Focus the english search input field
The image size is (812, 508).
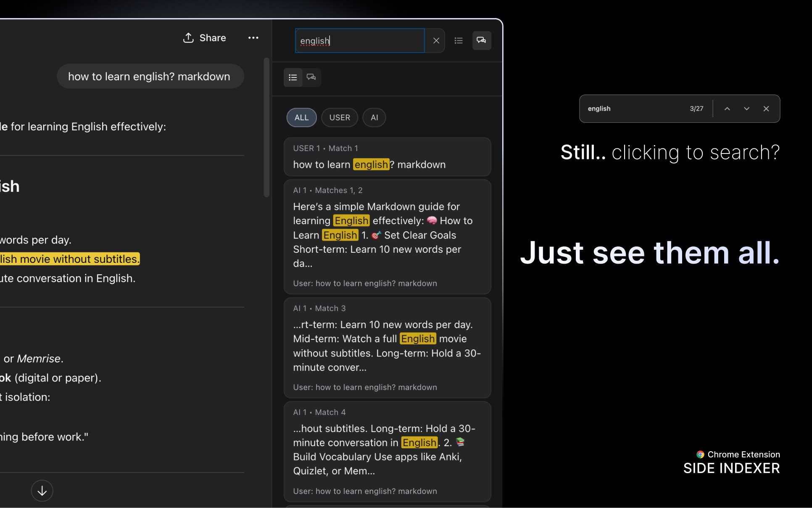click(359, 40)
